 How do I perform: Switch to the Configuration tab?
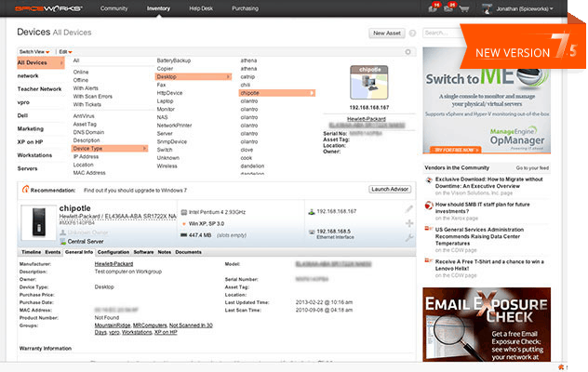point(113,252)
